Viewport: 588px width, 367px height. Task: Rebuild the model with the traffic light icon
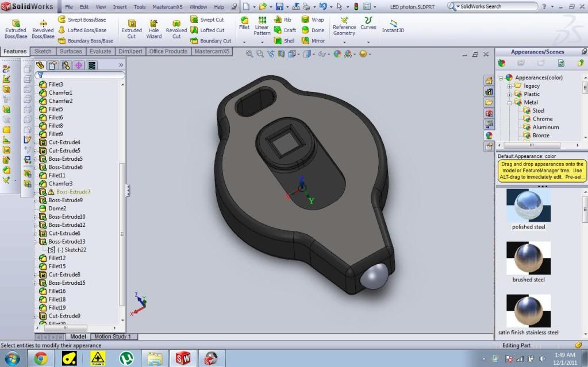click(356, 6)
